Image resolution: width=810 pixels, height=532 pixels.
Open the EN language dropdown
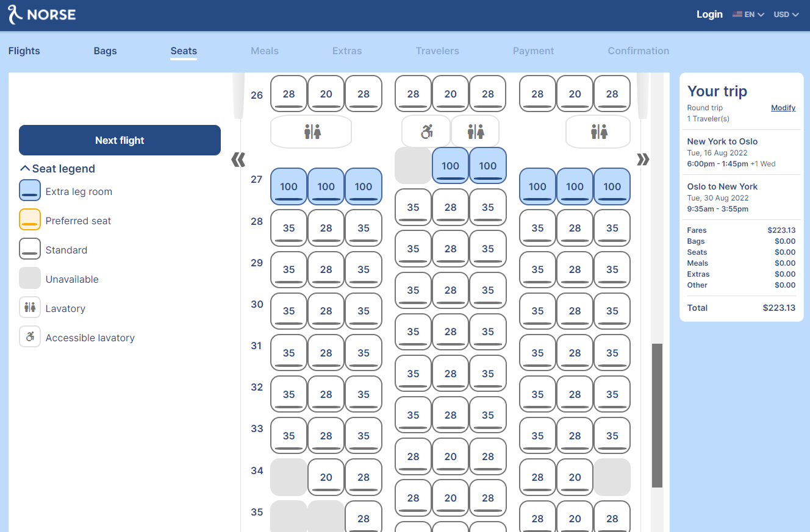point(748,15)
